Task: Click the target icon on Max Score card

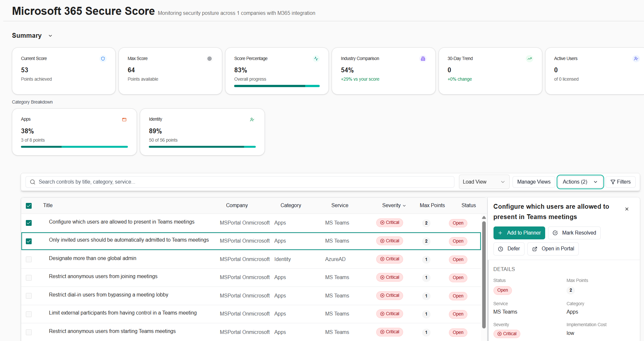Action: tap(209, 59)
